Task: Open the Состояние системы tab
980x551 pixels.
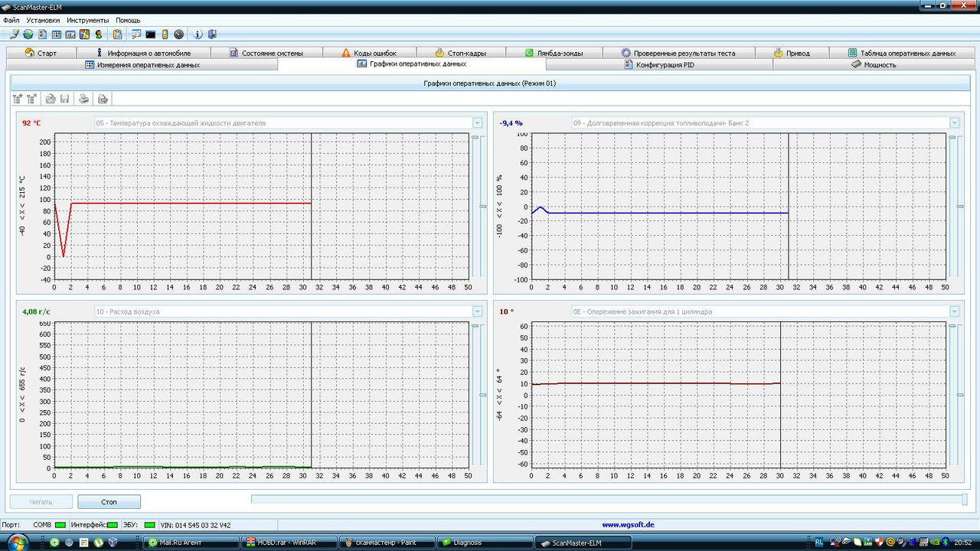Action: tap(266, 53)
